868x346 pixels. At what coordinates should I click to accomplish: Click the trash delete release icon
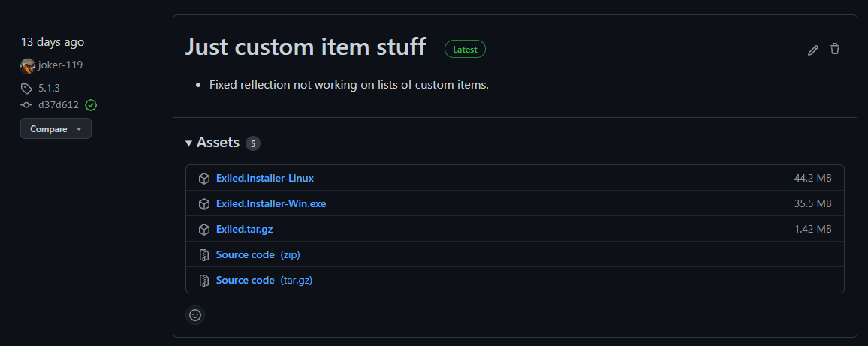click(x=835, y=50)
